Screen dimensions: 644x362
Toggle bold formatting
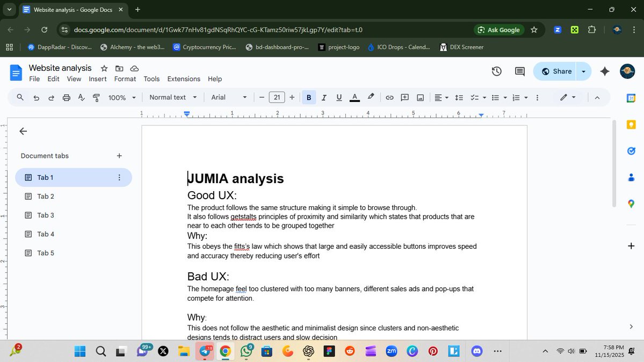(309, 97)
